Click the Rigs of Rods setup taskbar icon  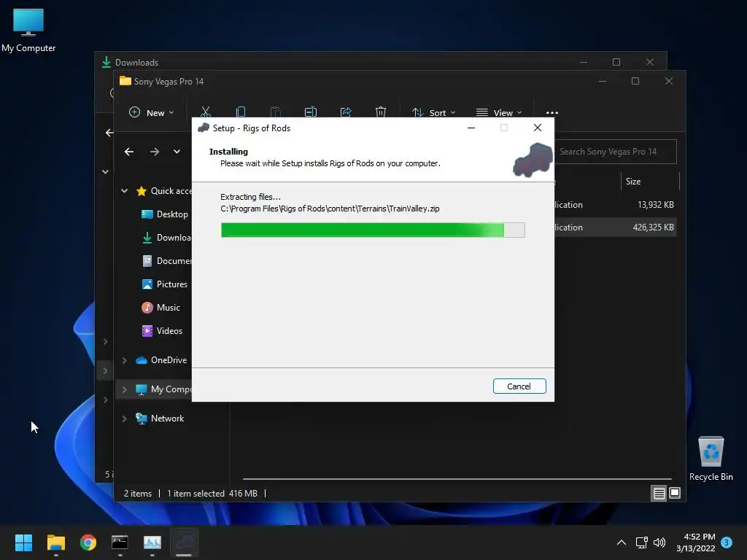pos(185,542)
